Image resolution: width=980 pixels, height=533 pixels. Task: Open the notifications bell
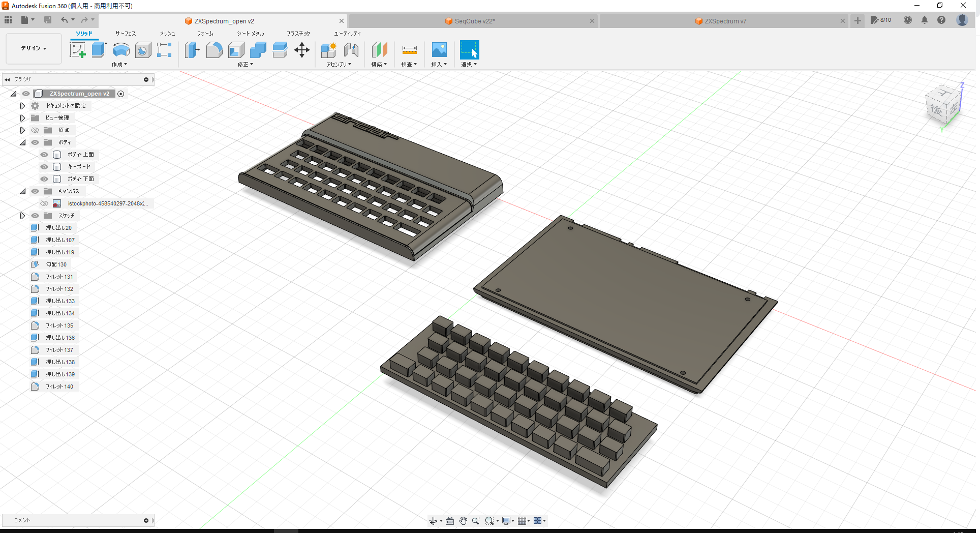point(925,20)
